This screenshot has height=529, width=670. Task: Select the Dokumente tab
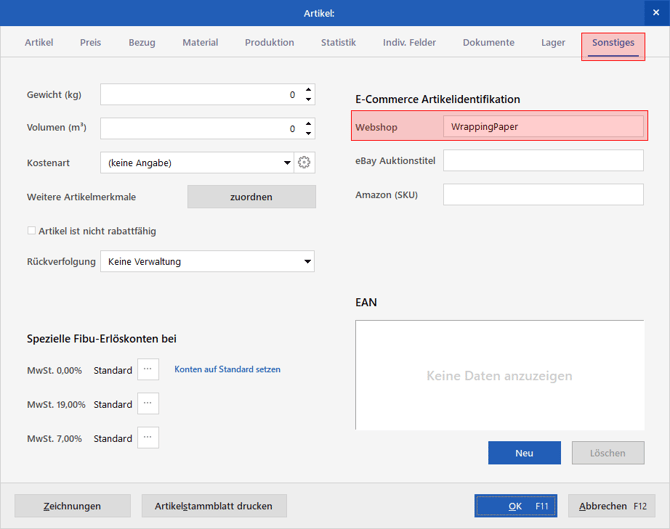[489, 42]
